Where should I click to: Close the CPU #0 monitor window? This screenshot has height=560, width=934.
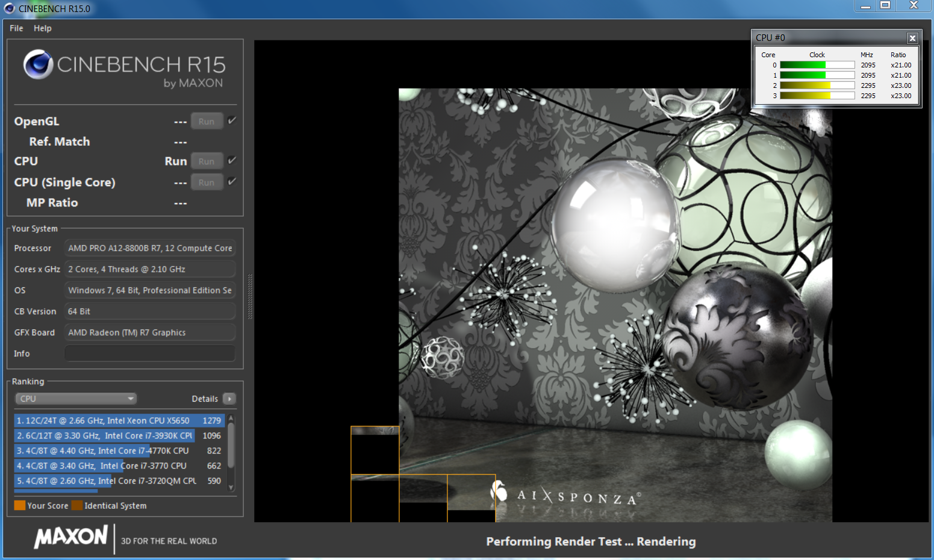[912, 38]
